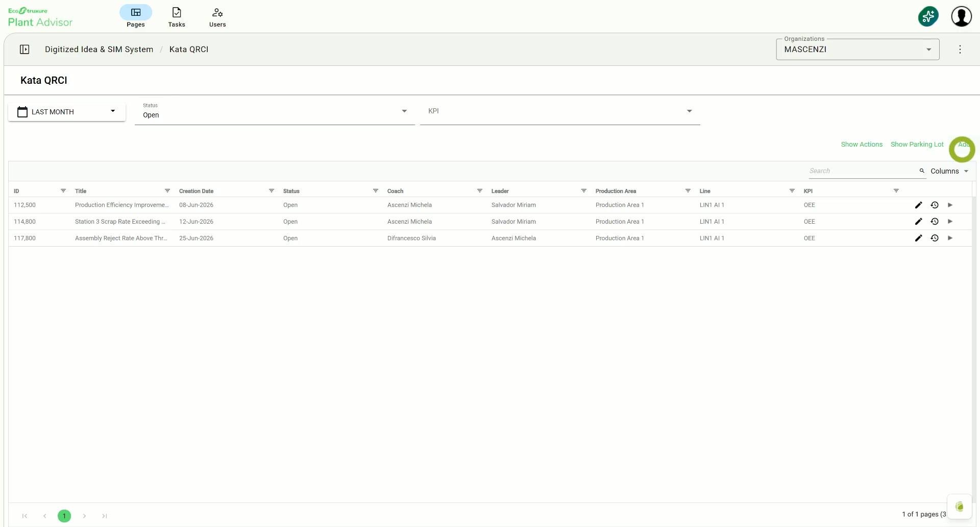Go to previous page arrow

(45, 516)
